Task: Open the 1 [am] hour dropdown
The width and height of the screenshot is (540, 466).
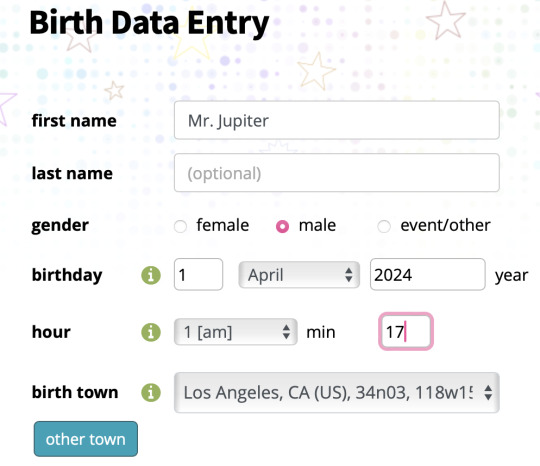Action: (x=236, y=332)
